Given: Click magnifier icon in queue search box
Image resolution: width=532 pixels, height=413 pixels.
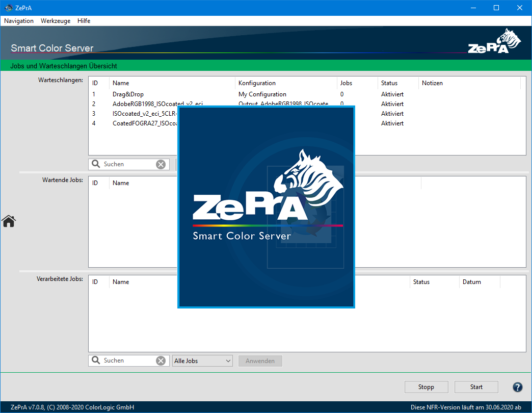Looking at the screenshot, I should point(96,164).
